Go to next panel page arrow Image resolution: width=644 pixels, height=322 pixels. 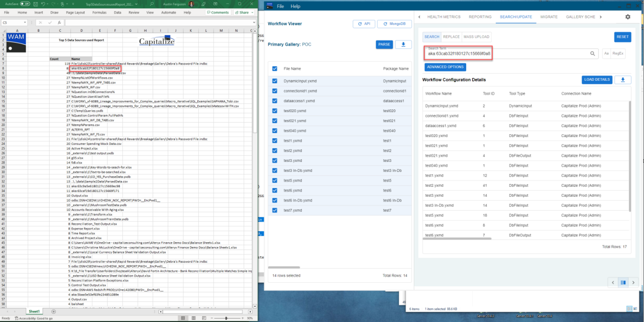(633, 283)
